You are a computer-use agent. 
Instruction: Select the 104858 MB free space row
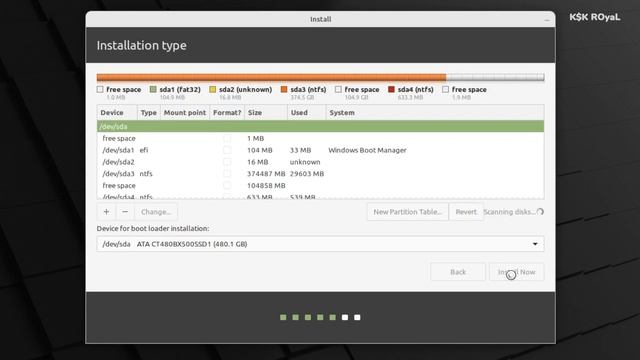(320, 186)
